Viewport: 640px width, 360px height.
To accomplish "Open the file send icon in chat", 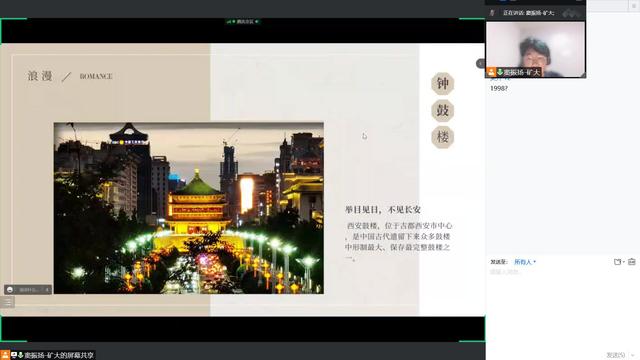I will click(x=617, y=262).
